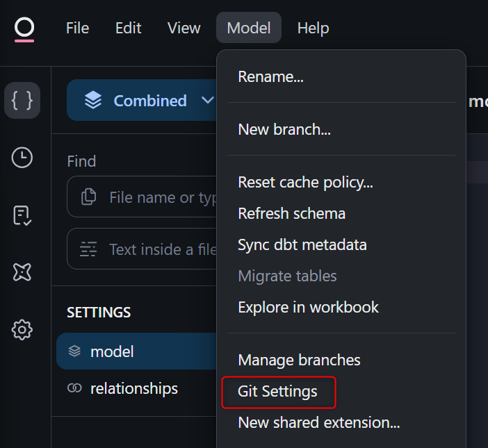Viewport: 488px width, 448px height.
Task: Open the Edit menu
Action: coord(128,28)
